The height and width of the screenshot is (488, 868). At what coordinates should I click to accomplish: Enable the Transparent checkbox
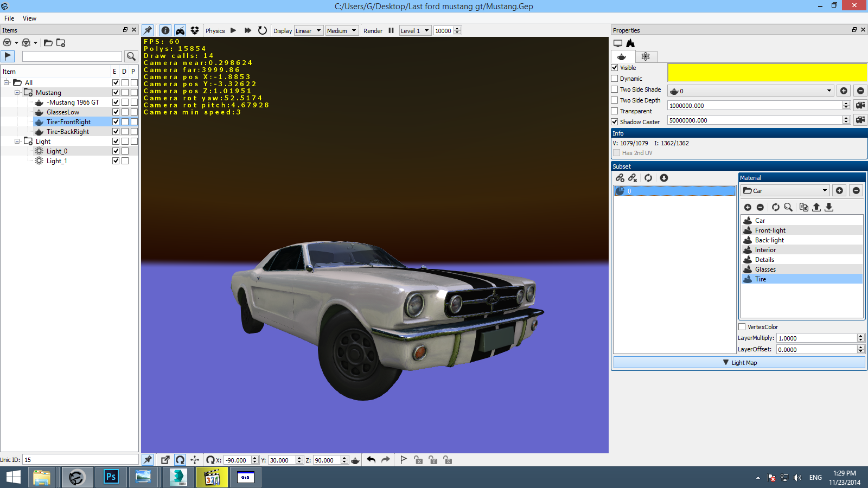615,111
